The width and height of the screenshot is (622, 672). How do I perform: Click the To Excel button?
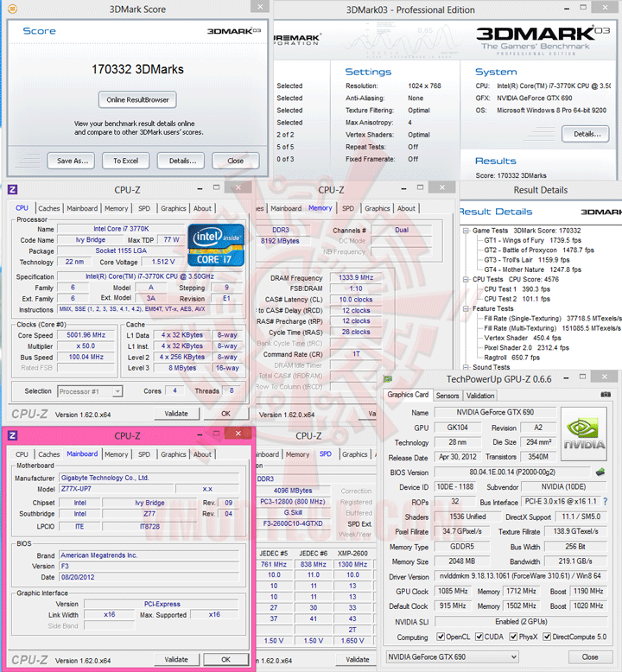coord(125,161)
